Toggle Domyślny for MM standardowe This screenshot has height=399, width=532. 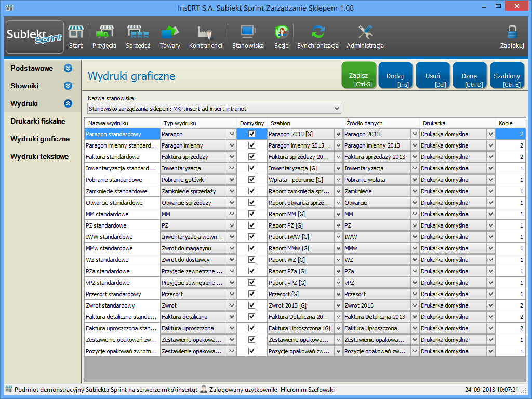click(x=252, y=214)
